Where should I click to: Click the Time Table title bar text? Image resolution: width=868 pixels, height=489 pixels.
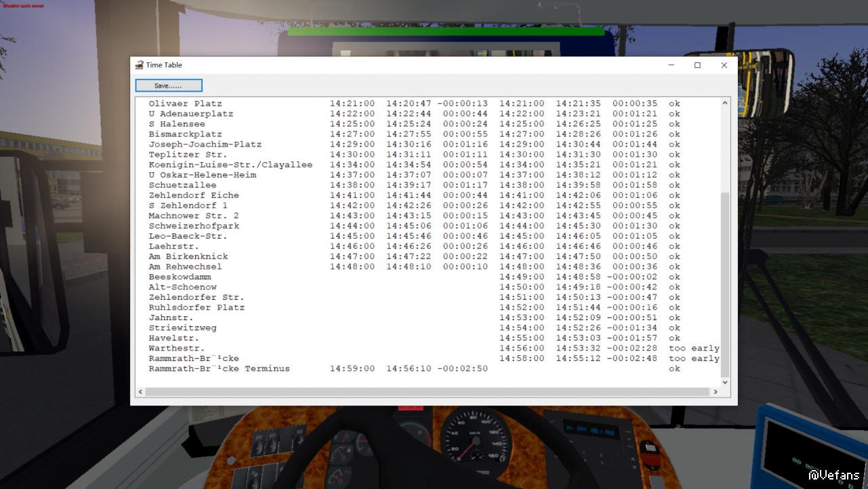pyautogui.click(x=164, y=65)
